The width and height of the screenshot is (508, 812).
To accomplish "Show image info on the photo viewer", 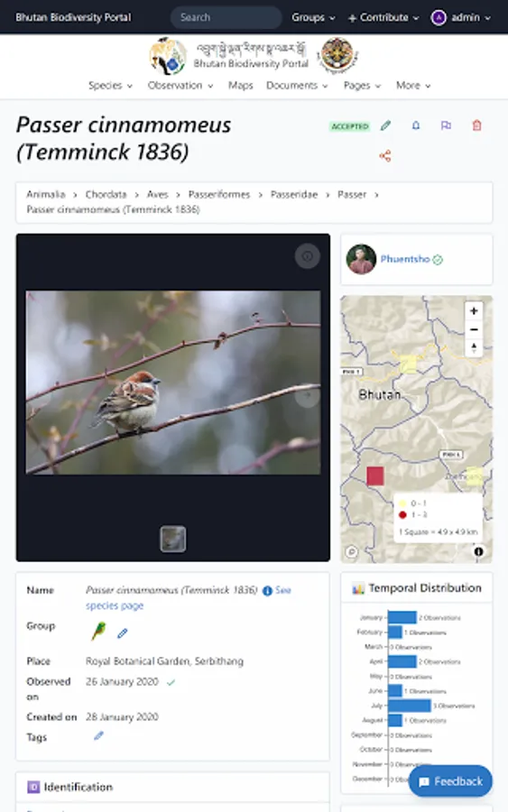I will pyautogui.click(x=307, y=256).
